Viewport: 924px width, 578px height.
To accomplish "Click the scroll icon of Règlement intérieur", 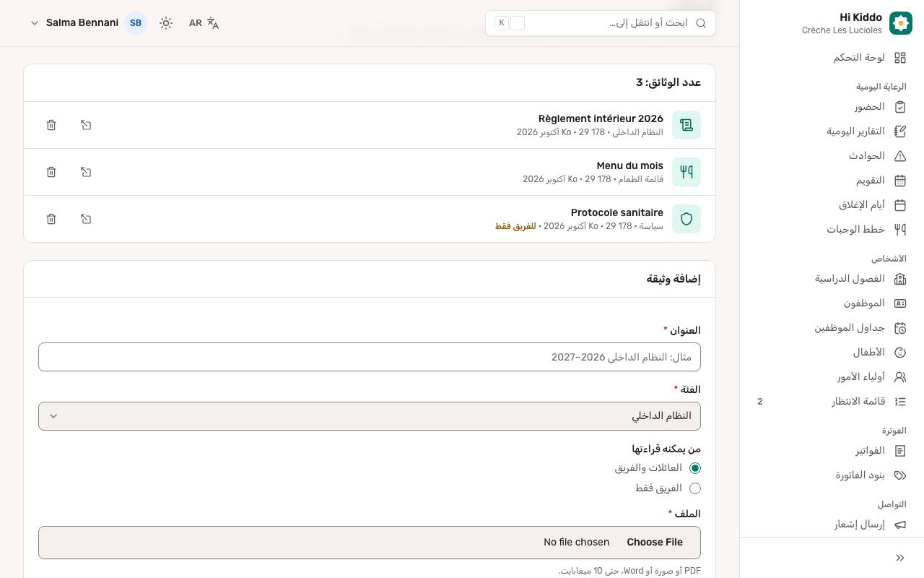I will [x=687, y=125].
